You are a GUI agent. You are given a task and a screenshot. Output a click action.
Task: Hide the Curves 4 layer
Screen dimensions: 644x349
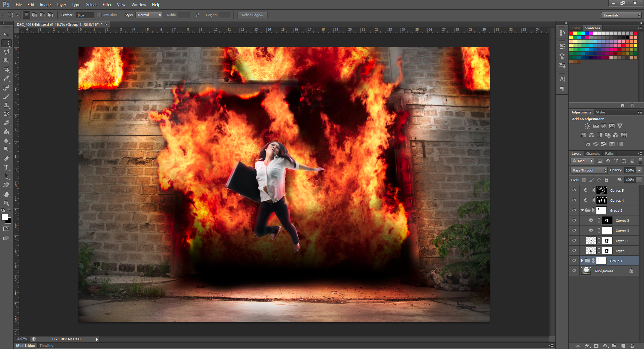point(574,200)
